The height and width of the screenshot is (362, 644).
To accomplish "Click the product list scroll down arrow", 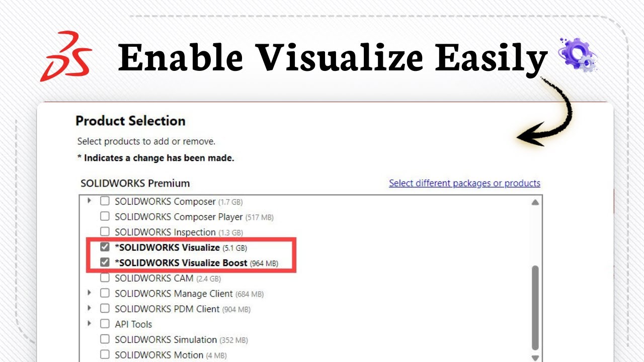I will [x=535, y=357].
